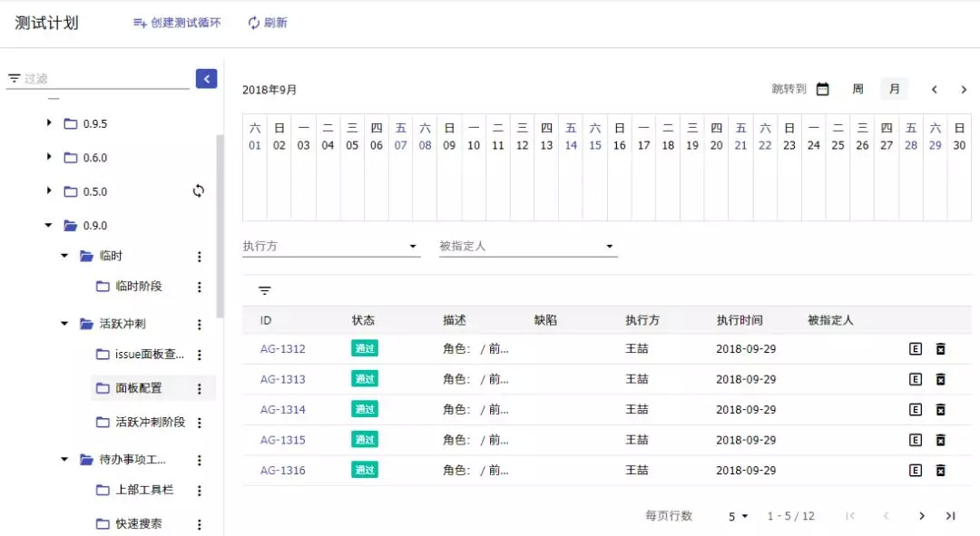Refresh the test plan with 刷新
This screenshot has width=980, height=536.
point(268,23)
